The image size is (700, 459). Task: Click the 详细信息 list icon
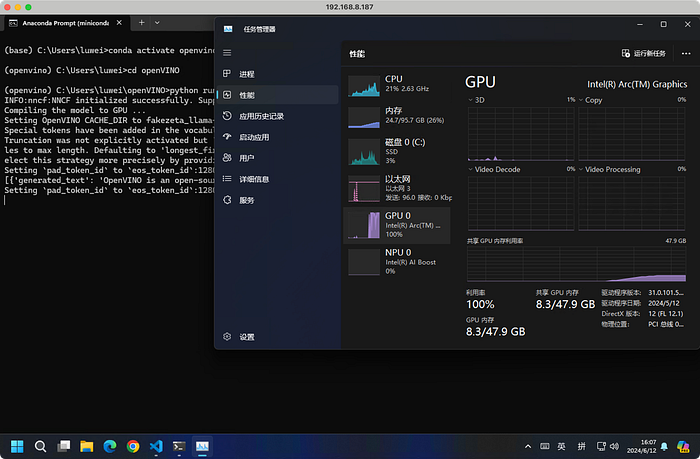point(227,179)
